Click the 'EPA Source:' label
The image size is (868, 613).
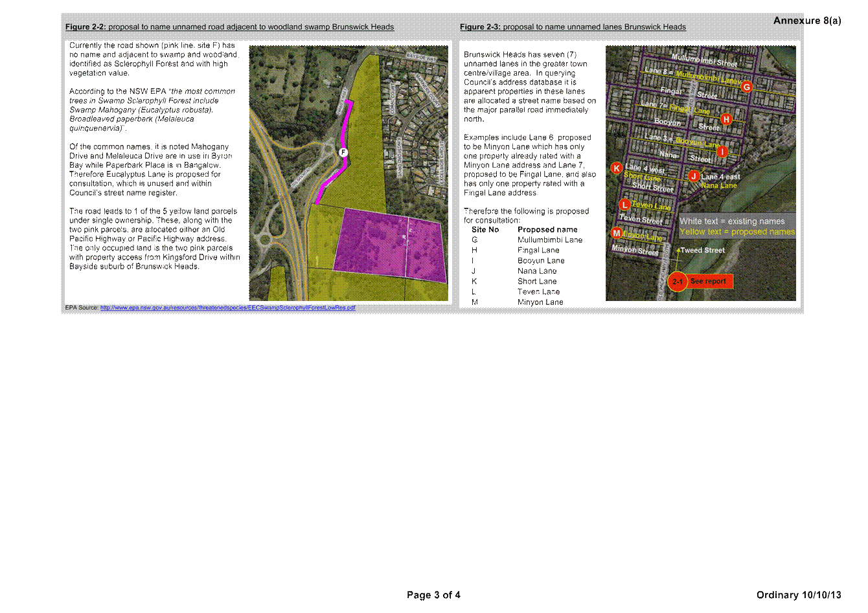pos(82,308)
